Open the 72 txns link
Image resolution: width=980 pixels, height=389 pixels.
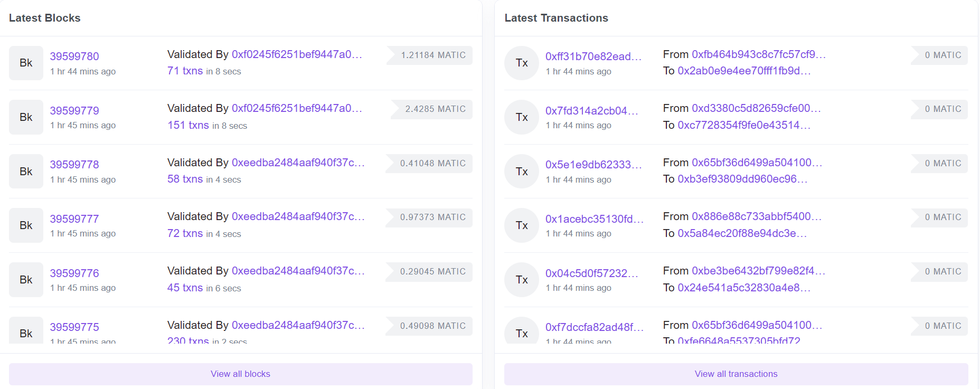185,233
